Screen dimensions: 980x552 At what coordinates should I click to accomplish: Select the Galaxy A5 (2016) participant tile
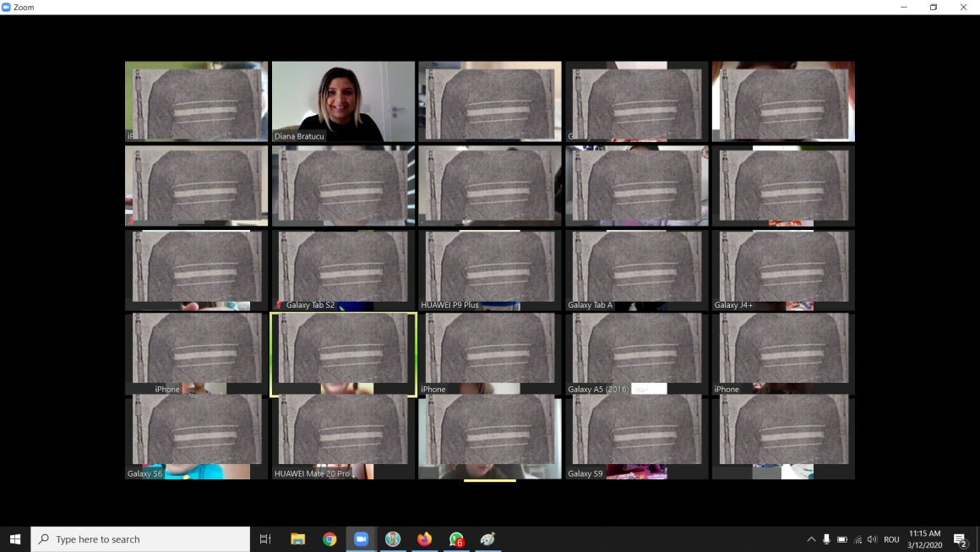point(636,354)
